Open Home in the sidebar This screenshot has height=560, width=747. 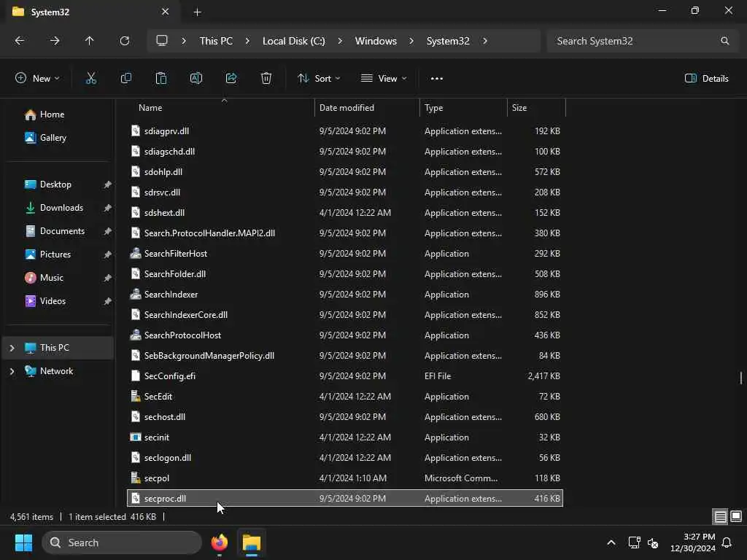52,114
